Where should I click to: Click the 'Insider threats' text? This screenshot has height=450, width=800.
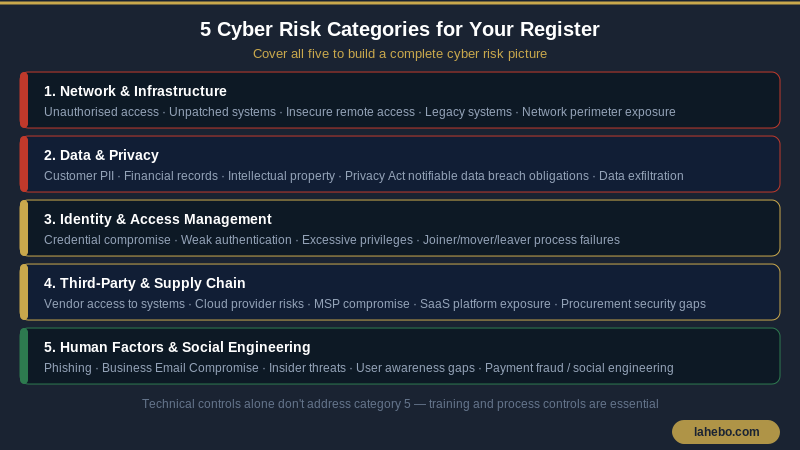click(307, 368)
